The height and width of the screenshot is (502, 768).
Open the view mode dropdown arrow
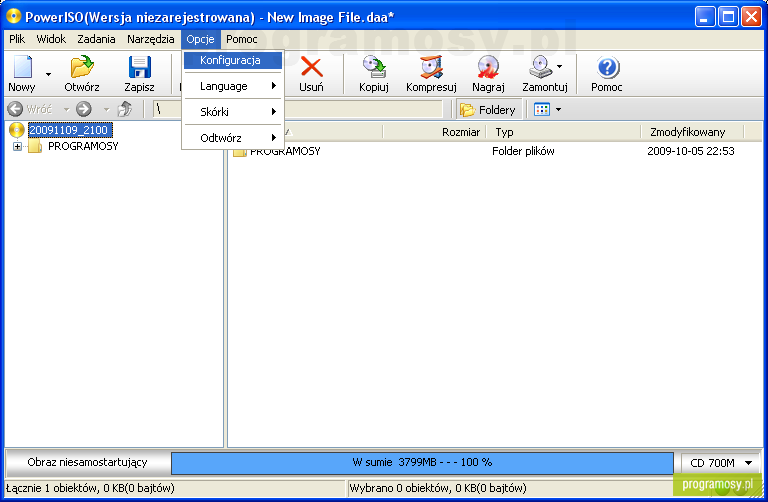click(x=558, y=109)
